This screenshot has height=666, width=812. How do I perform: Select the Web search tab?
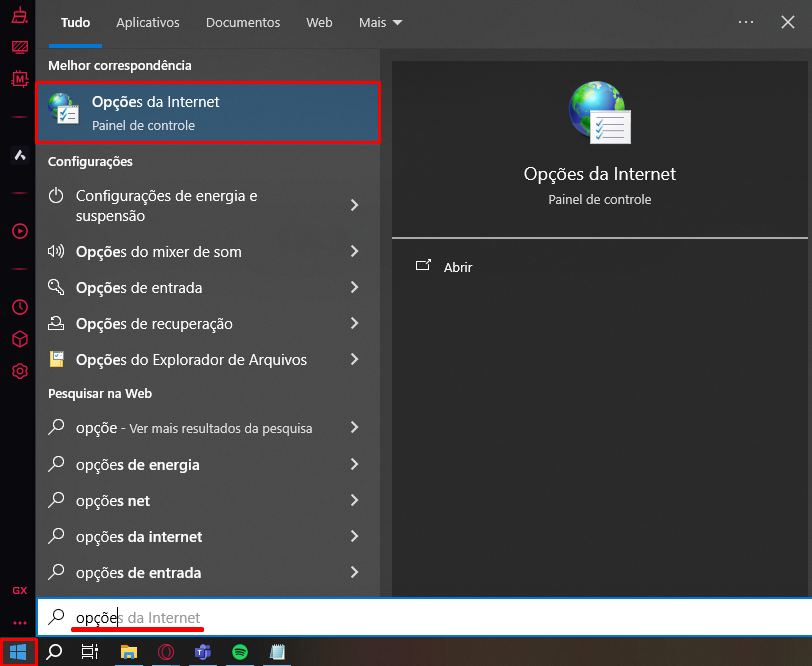pos(319,22)
